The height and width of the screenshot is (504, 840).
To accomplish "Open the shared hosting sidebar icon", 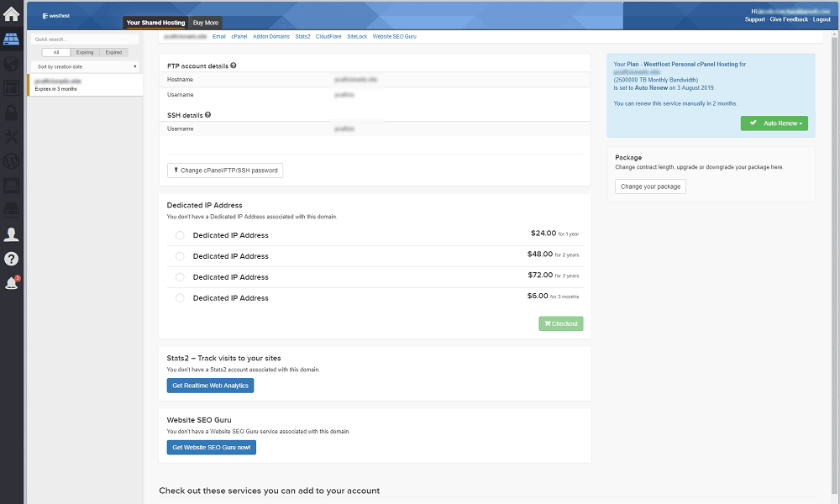I will coord(11,39).
